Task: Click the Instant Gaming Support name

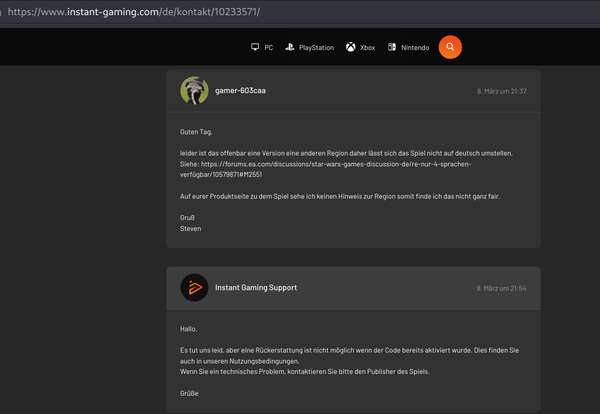Action: tap(256, 287)
